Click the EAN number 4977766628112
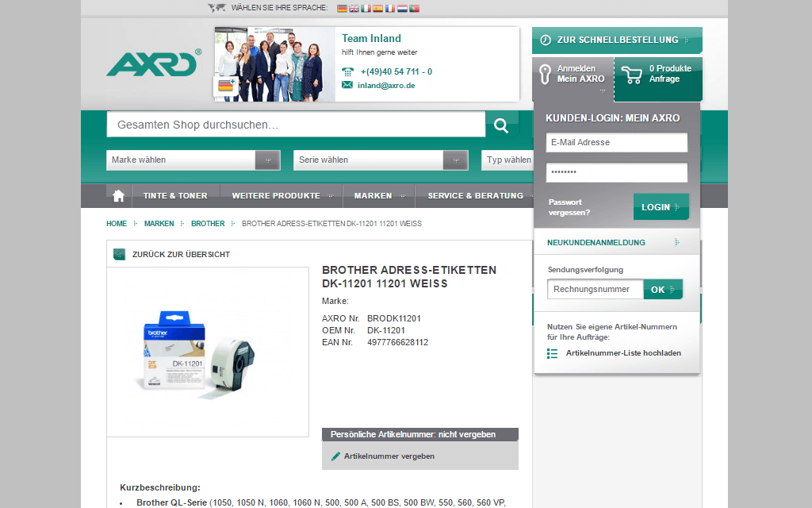The width and height of the screenshot is (812, 508). coord(398,342)
